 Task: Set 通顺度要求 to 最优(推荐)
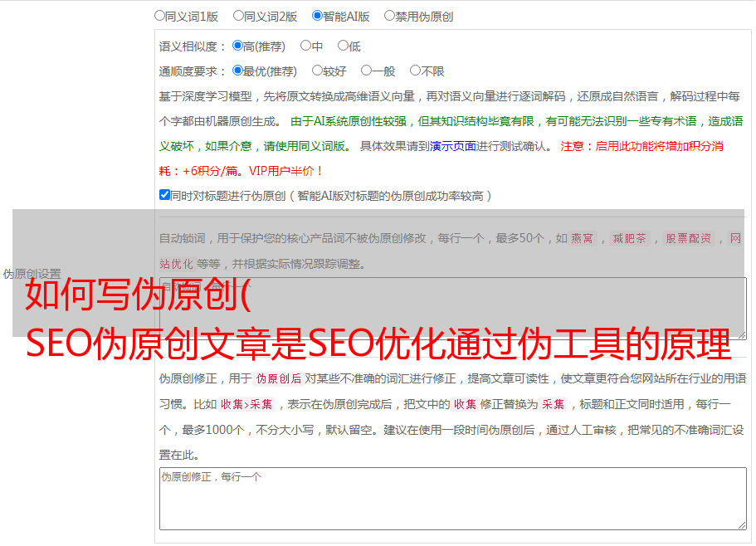[237, 71]
